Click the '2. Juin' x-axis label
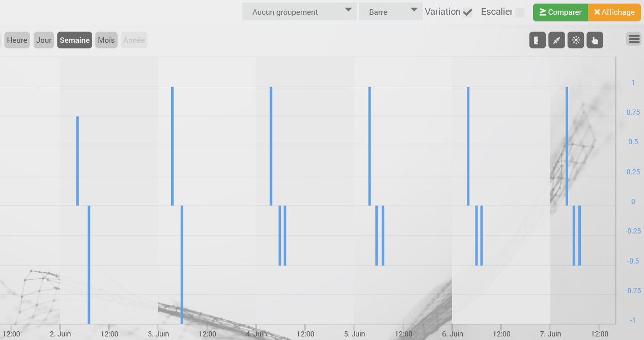The height and width of the screenshot is (340, 644). pyautogui.click(x=60, y=334)
